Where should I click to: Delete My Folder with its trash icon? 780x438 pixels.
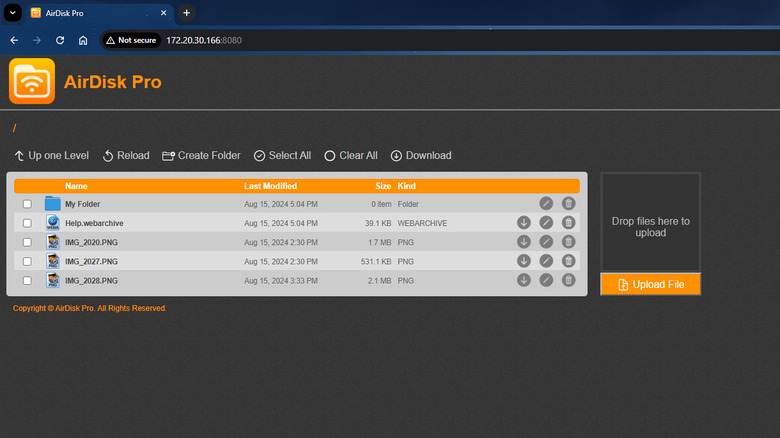point(569,203)
